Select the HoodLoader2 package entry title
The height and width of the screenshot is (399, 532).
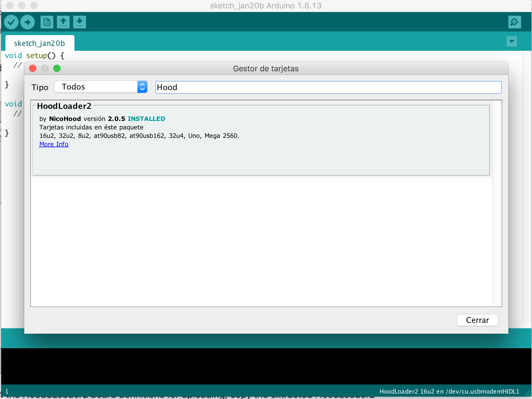coord(64,106)
